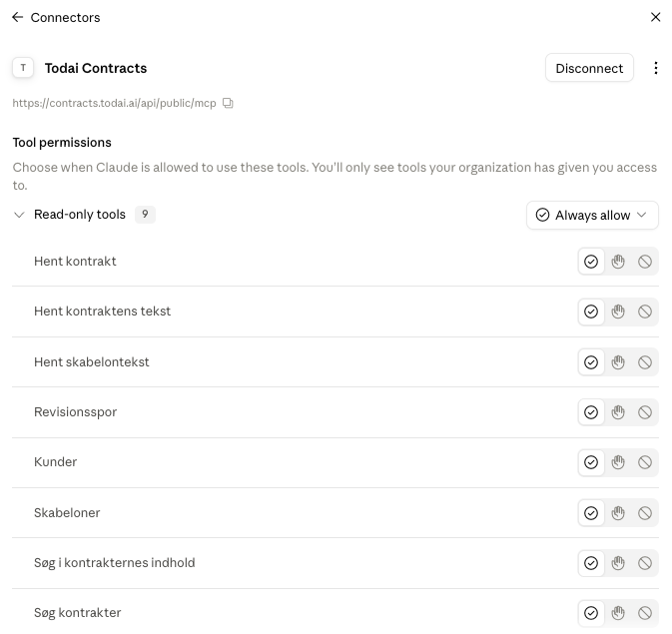Block the Søg kontrakter tool
The width and height of the screenshot is (672, 634).
[x=645, y=613]
